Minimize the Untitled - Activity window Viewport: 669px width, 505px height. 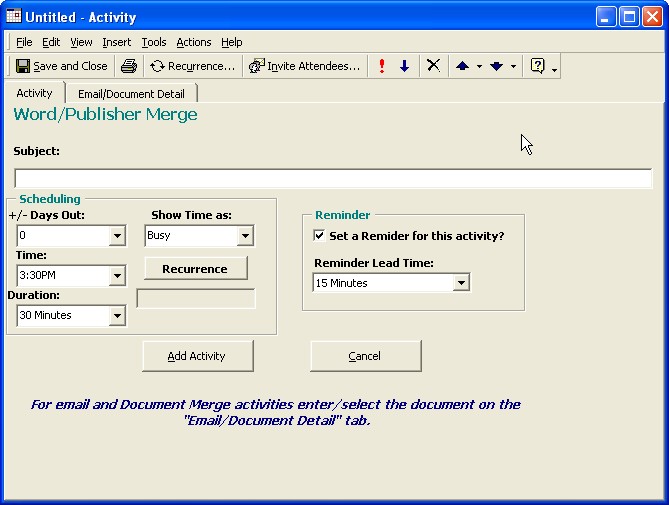coord(606,17)
